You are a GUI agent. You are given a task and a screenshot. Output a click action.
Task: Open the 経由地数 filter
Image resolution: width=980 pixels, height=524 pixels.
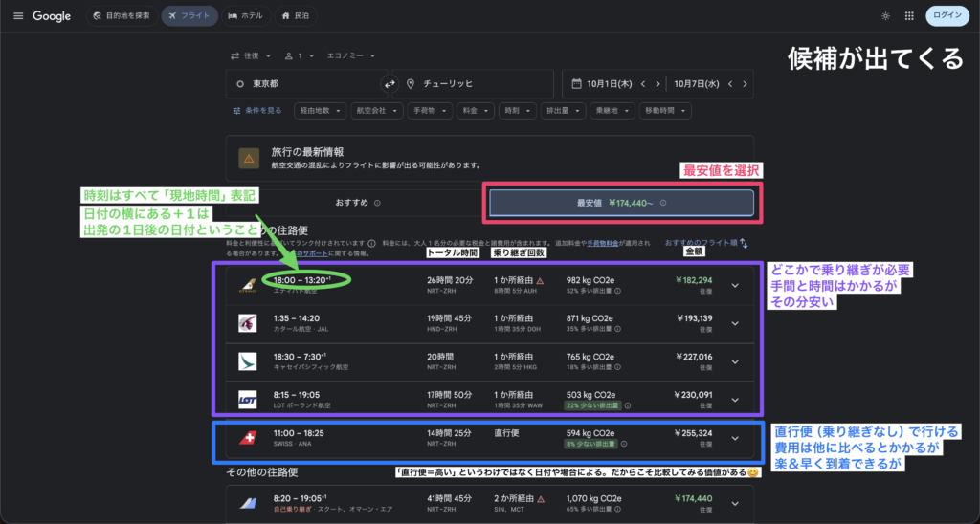pos(320,111)
